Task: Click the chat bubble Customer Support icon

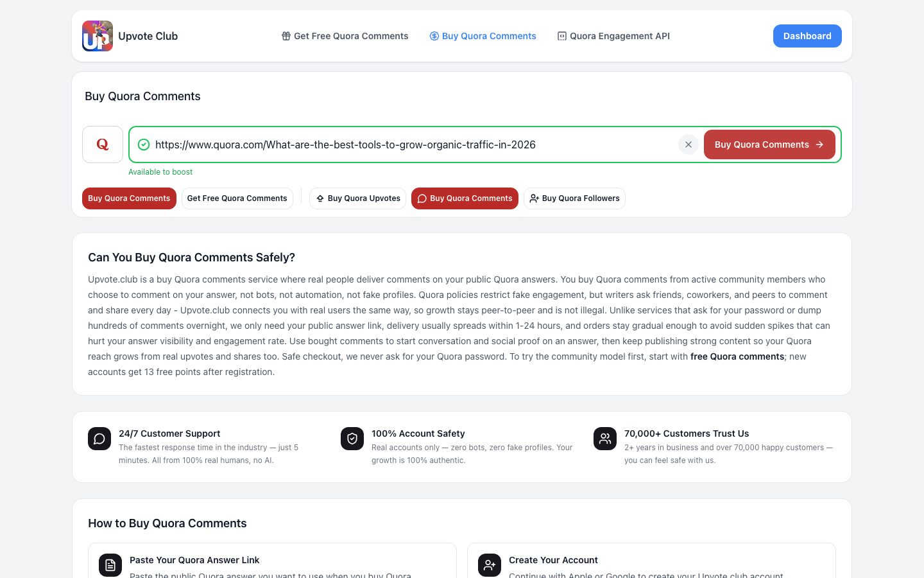Action: tap(99, 439)
